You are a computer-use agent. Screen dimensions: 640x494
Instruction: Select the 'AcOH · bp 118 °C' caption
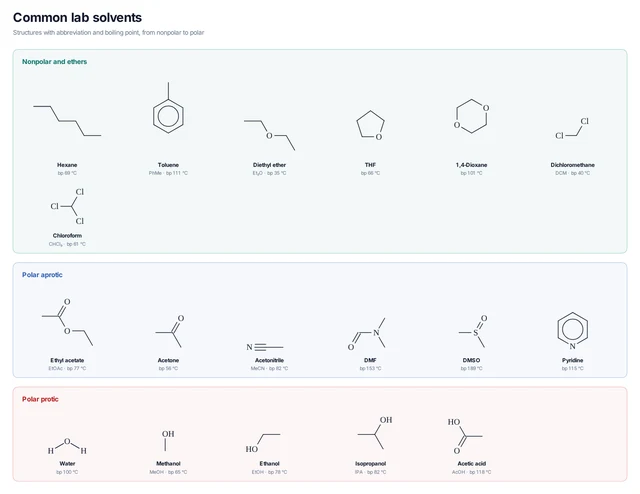click(x=471, y=472)
